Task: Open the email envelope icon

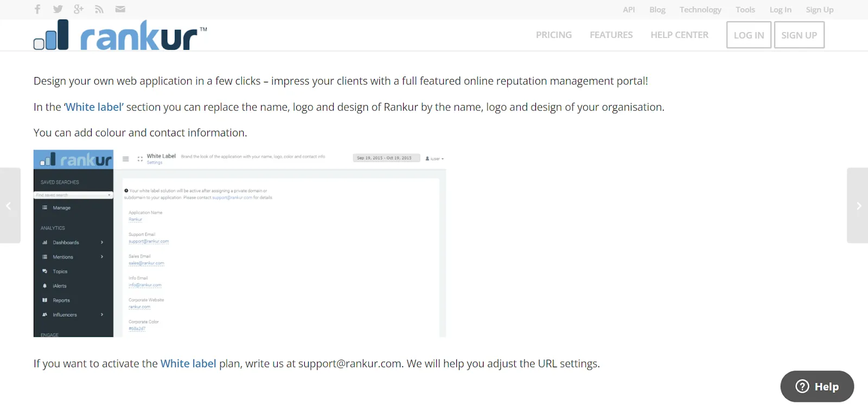Action: (x=120, y=9)
